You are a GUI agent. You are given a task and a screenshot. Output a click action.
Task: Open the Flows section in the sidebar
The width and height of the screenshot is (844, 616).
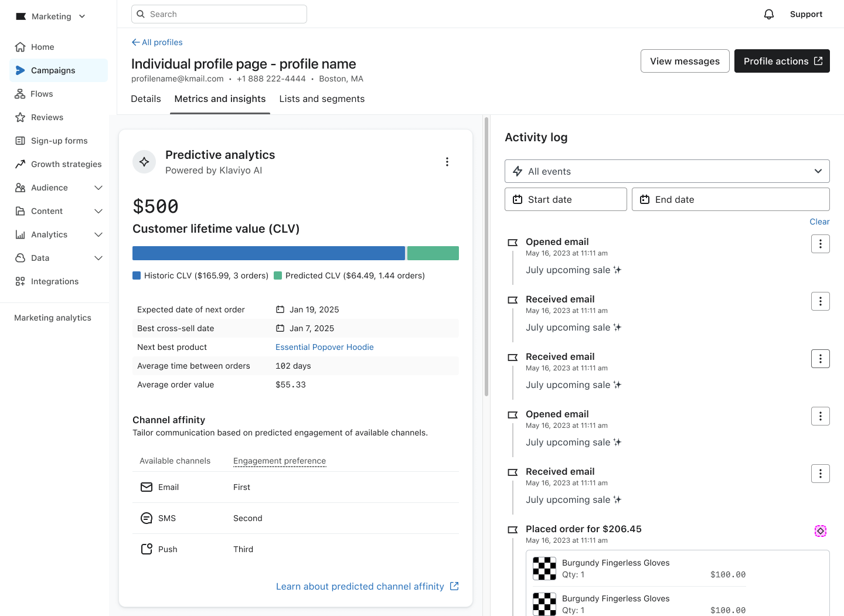[x=42, y=94]
